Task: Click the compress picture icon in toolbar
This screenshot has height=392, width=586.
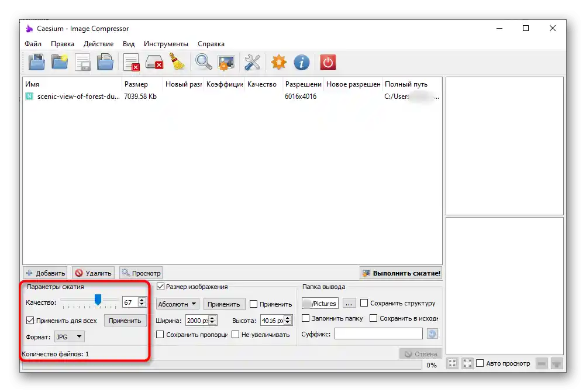Action: pos(226,62)
